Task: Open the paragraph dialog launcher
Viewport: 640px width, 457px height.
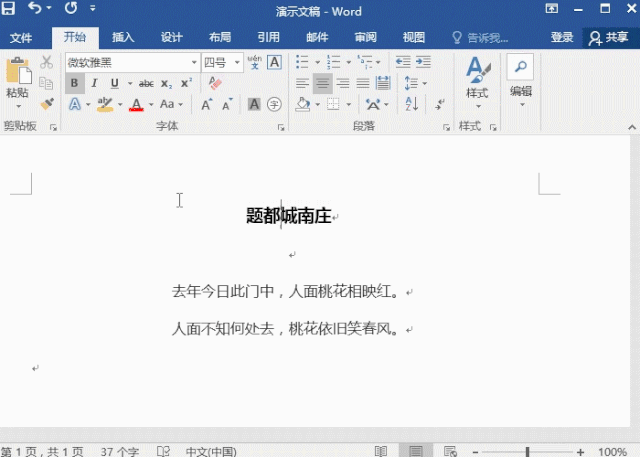Action: [x=446, y=128]
